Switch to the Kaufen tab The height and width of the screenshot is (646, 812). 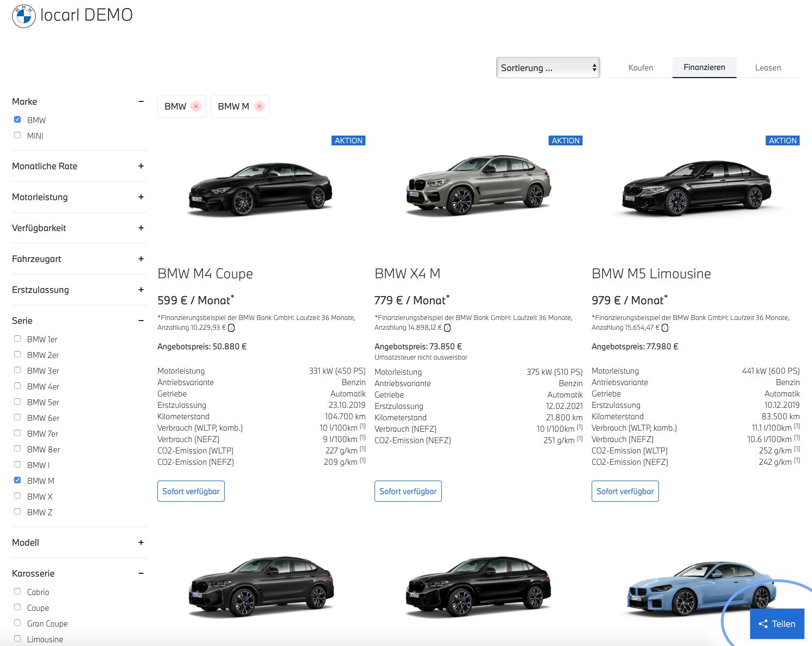[x=640, y=68]
